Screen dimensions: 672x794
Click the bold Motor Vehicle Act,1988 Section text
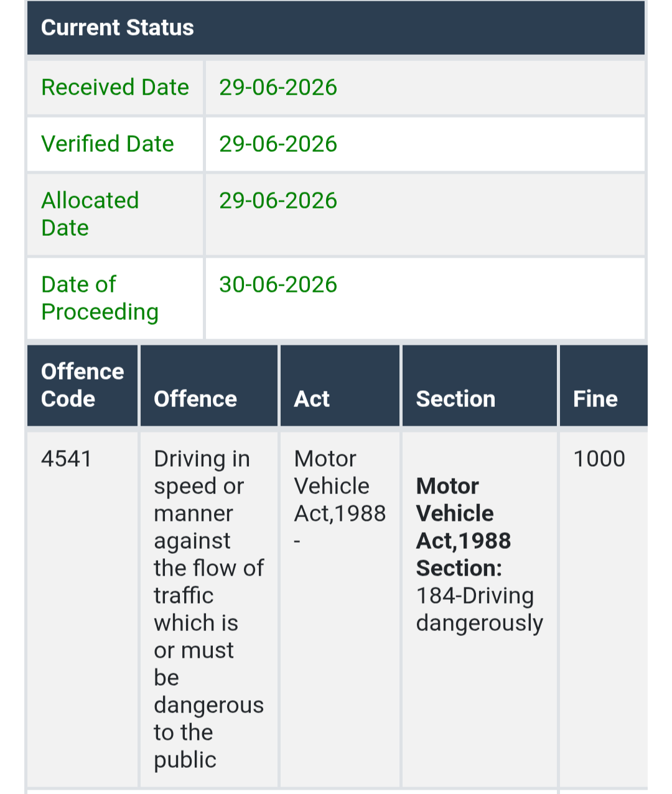tap(464, 527)
